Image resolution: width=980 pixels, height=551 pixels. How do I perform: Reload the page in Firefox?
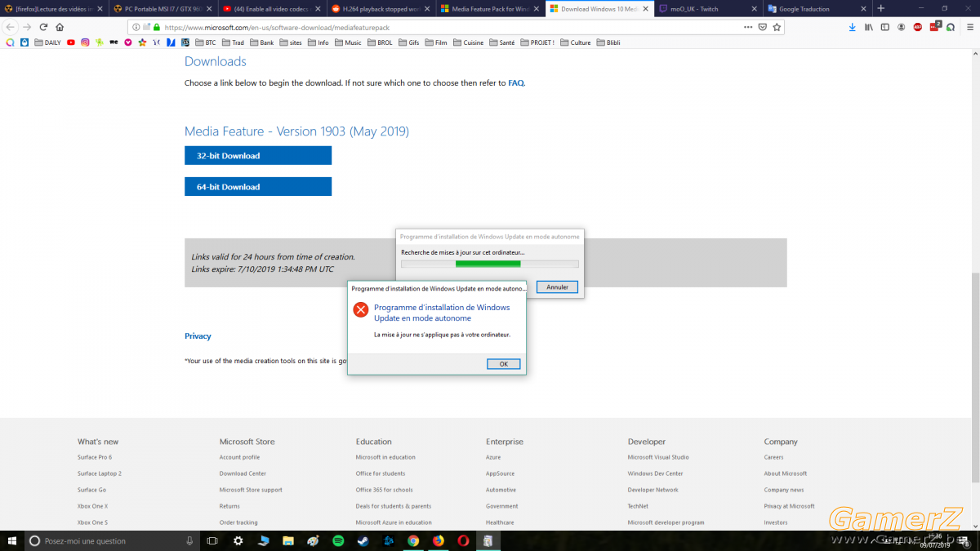[x=42, y=27]
